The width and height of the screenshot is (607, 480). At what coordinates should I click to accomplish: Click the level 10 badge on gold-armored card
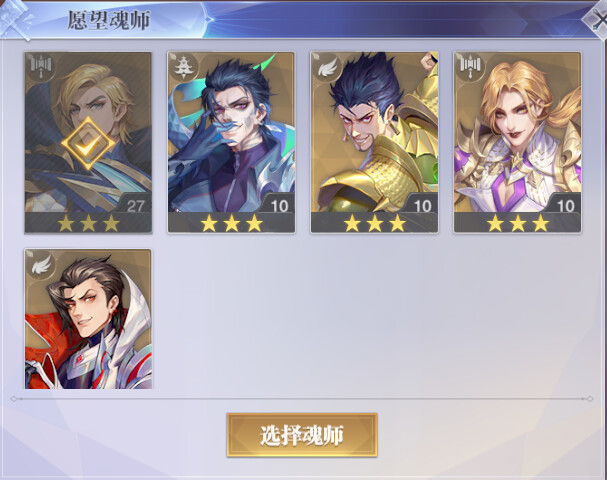tap(422, 205)
